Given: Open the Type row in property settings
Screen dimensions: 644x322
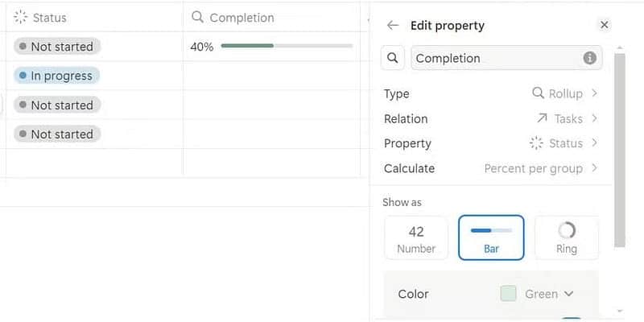Looking at the screenshot, I should tap(490, 93).
